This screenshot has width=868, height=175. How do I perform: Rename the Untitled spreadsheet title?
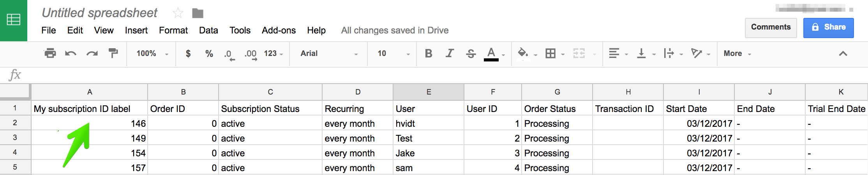[100, 13]
